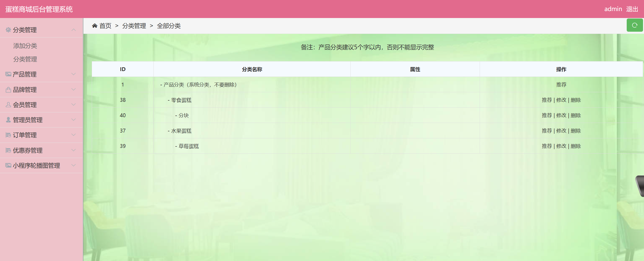
Task: Click 推荐 for the 水果蛋糕 row
Action: (x=546, y=131)
